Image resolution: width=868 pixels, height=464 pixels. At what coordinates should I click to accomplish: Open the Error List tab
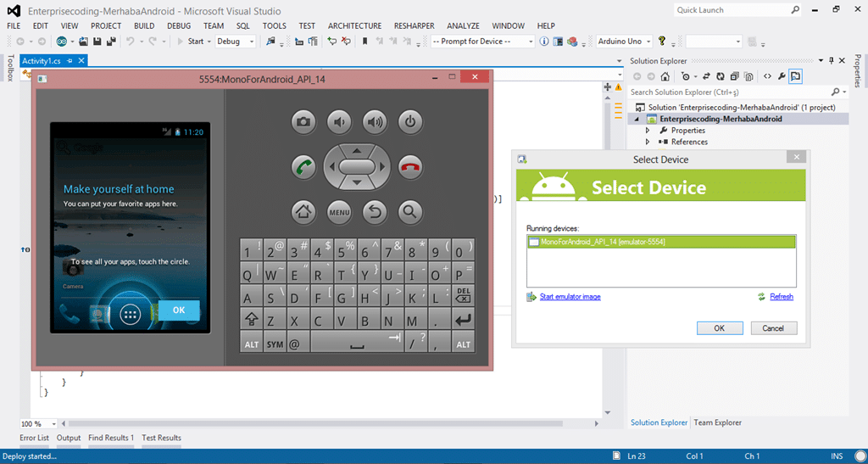34,438
